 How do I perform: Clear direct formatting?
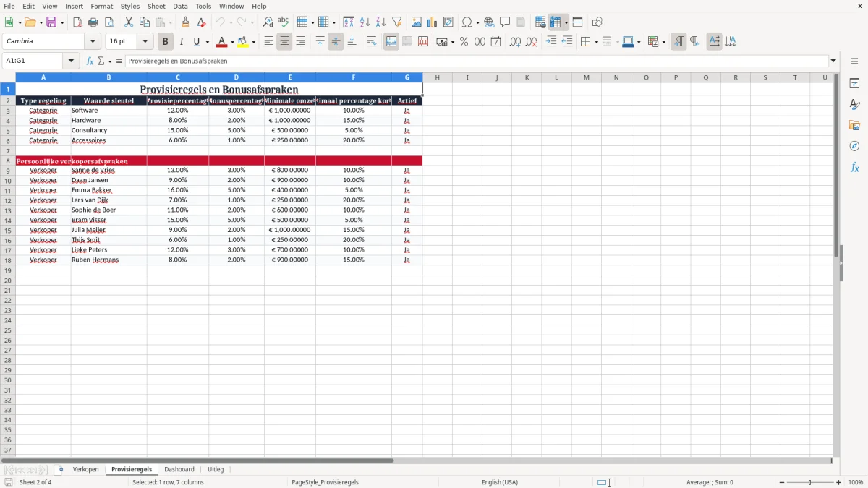click(201, 22)
